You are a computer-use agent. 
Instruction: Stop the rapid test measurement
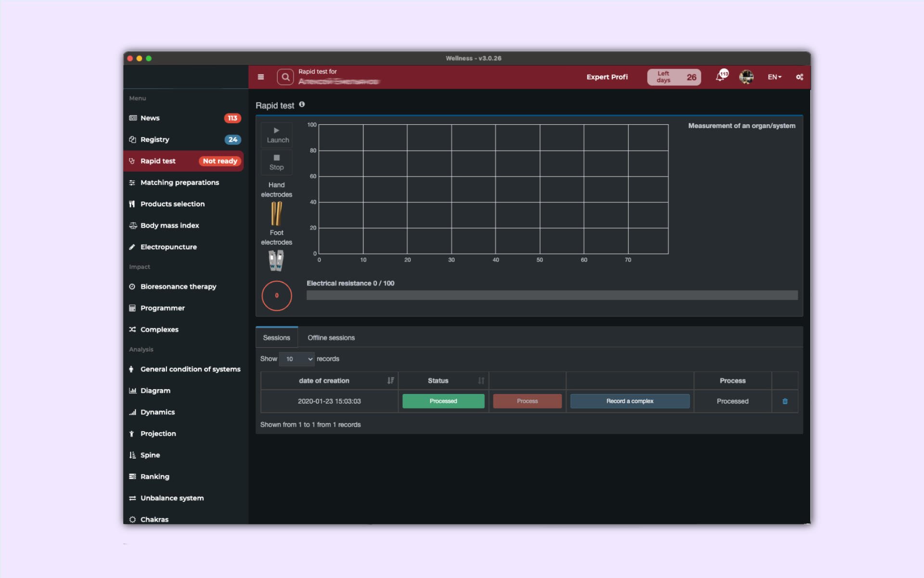277,162
